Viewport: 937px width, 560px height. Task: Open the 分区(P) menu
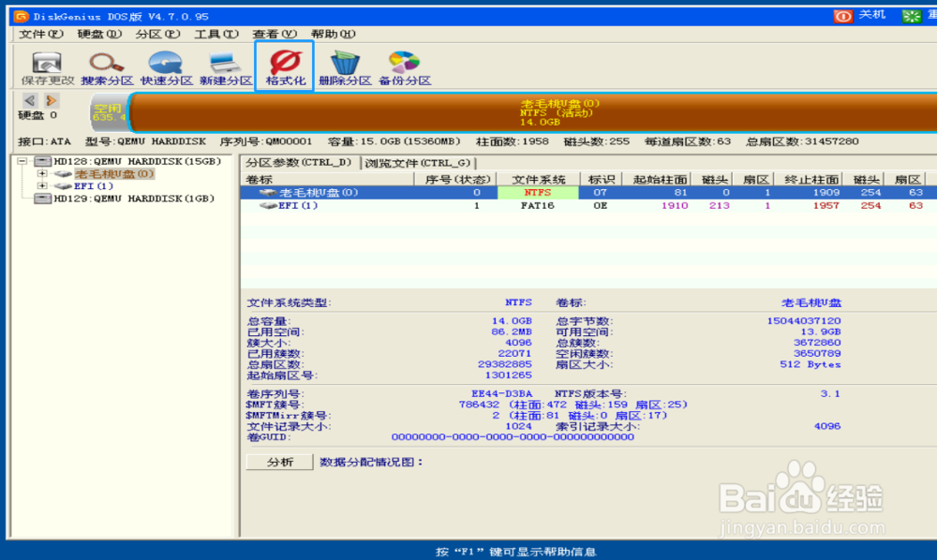point(157,34)
